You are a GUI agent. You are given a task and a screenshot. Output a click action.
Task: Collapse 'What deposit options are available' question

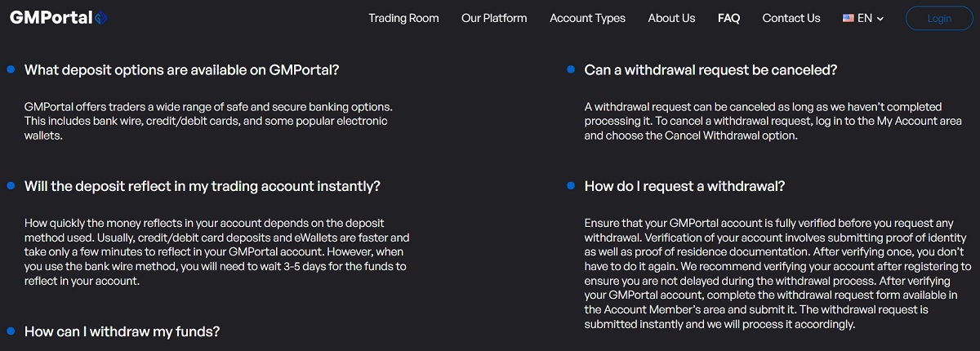[181, 70]
